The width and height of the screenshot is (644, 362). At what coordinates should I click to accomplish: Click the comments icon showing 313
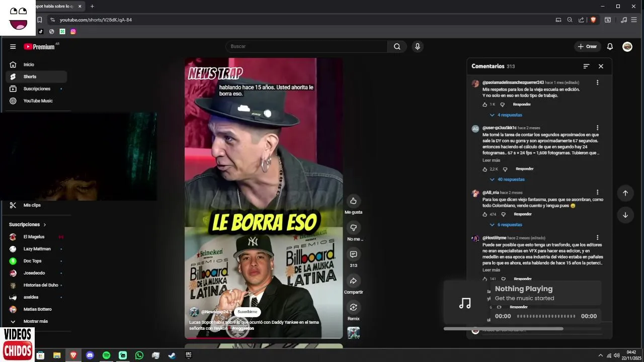pyautogui.click(x=353, y=254)
